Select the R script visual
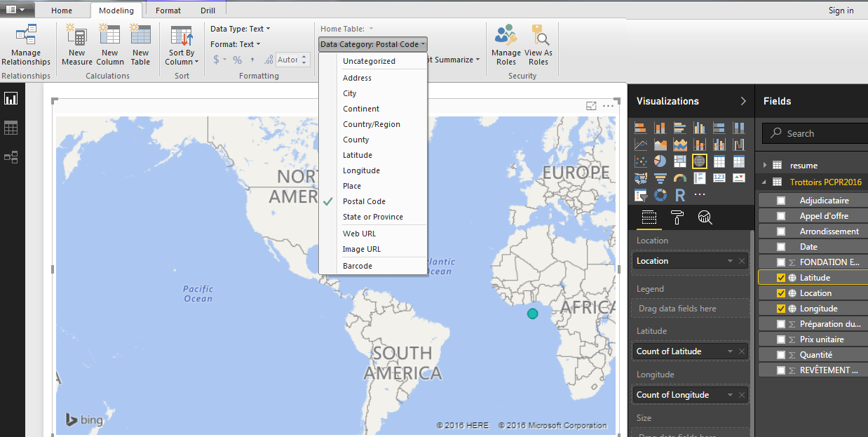 (x=680, y=195)
